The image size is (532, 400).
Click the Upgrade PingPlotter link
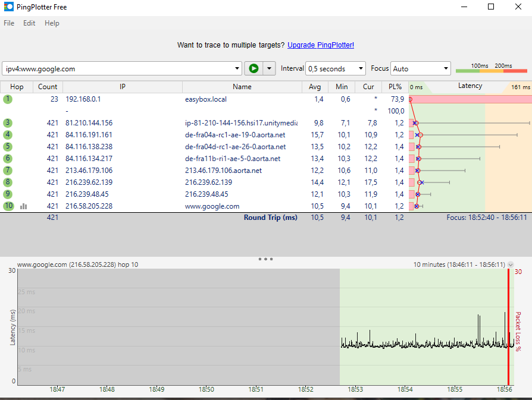click(321, 45)
